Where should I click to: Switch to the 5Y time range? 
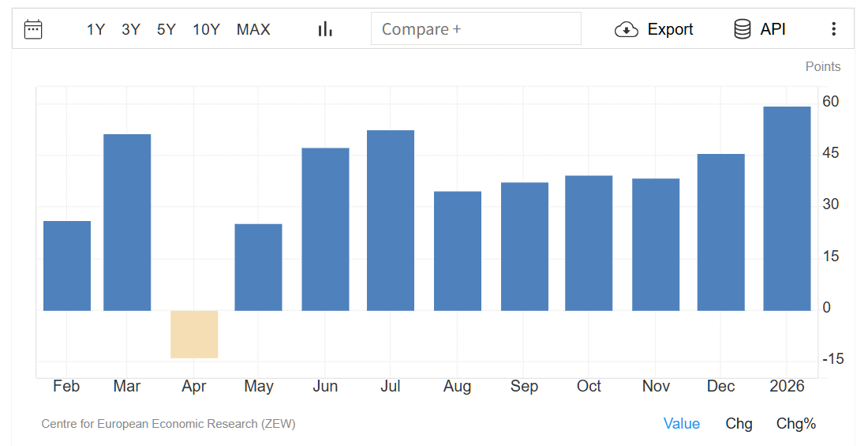(166, 29)
